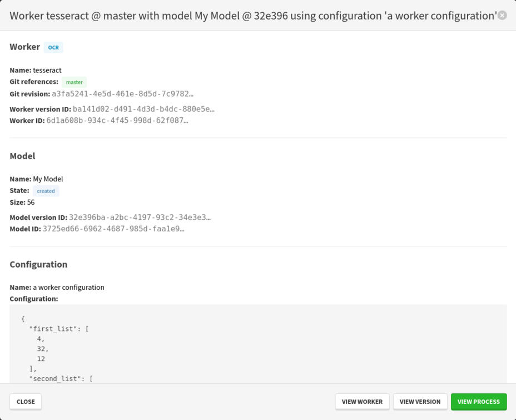Screen dimensions: 516x420
Task: Open the worker via VIEW WORKER
Action: click(x=362, y=402)
